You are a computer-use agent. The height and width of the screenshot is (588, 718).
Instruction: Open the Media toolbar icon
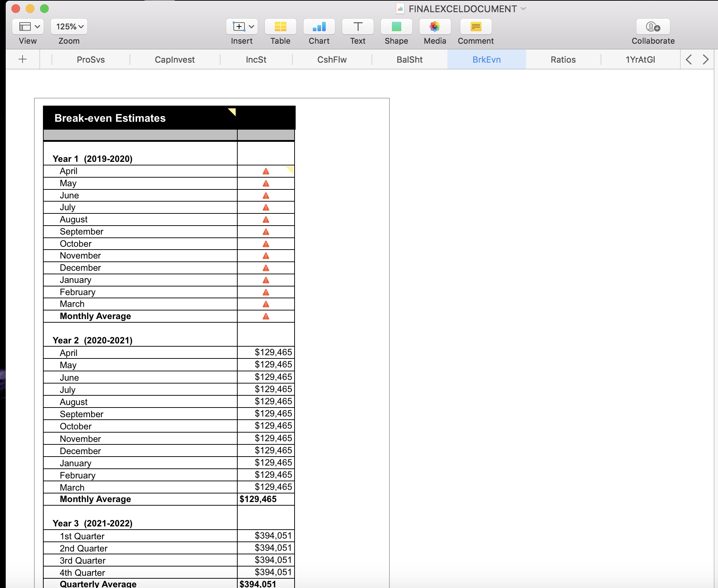(x=435, y=26)
